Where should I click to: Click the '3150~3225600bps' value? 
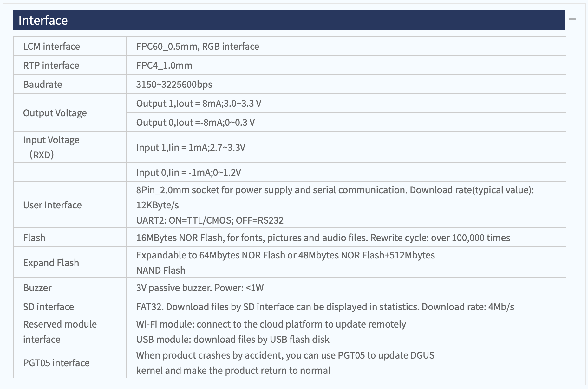pyautogui.click(x=174, y=85)
